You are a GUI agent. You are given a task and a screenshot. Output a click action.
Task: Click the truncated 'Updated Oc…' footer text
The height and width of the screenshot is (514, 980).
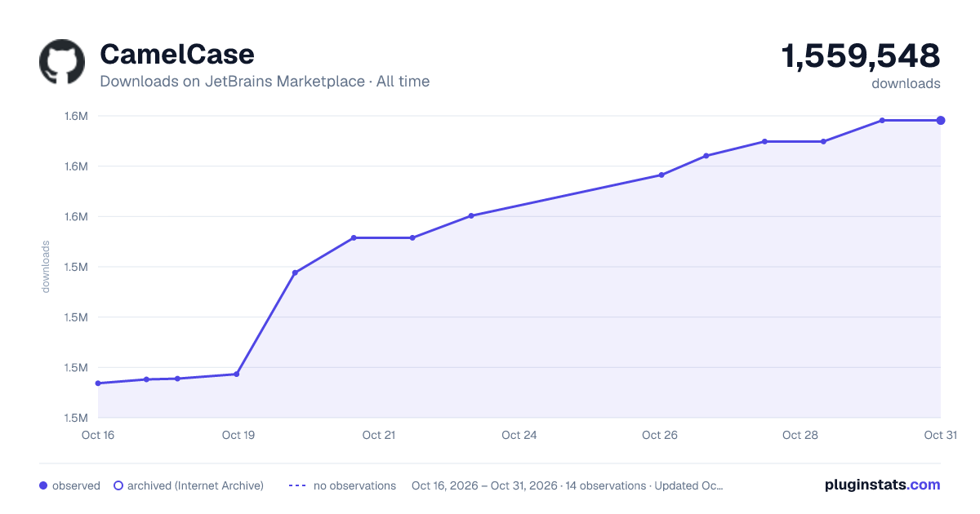point(689,485)
